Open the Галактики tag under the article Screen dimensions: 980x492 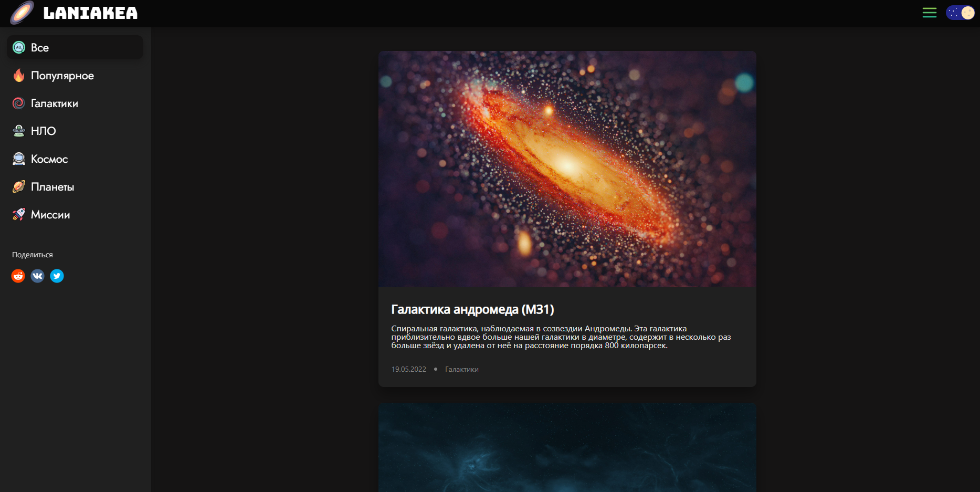462,369
